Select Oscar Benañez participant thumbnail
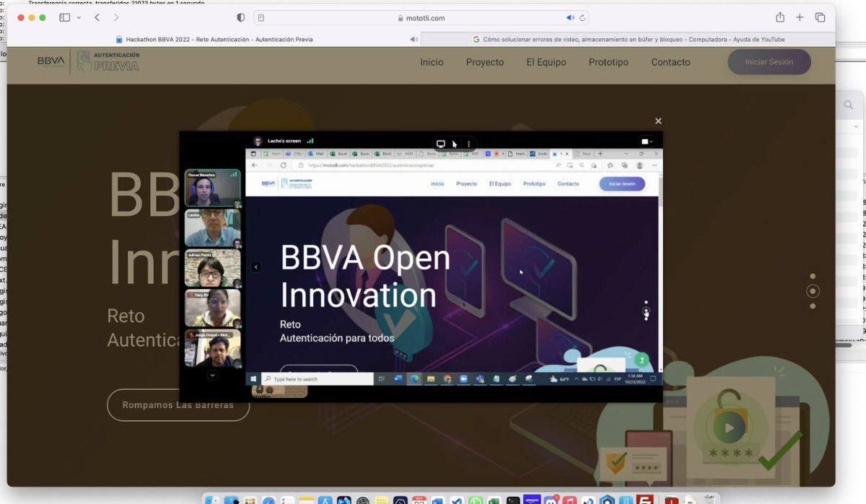 click(212, 188)
